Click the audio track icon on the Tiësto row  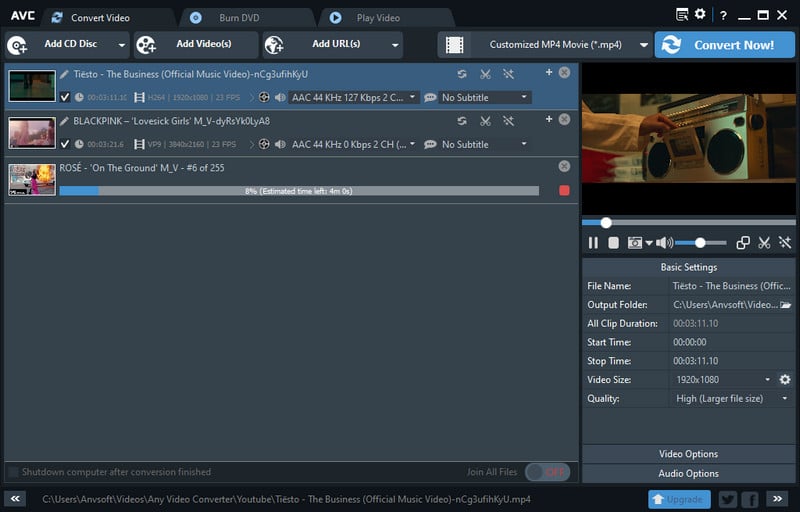click(264, 97)
